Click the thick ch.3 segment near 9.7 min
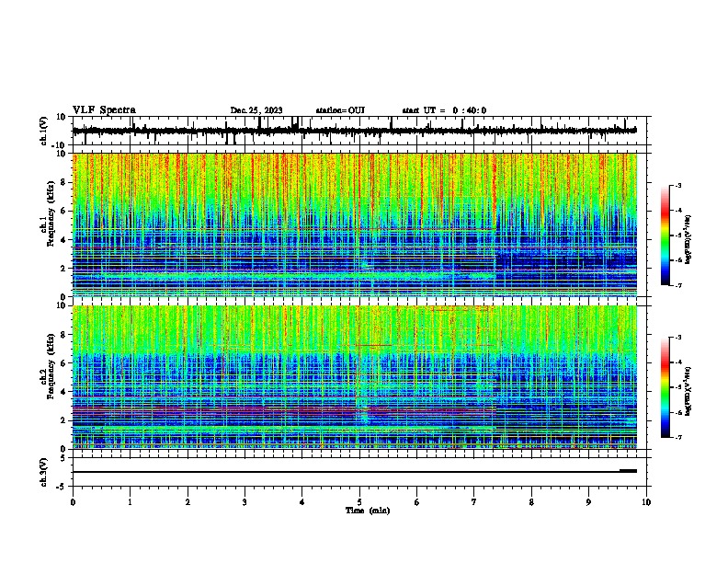The width and height of the screenshot is (728, 563). pos(628,471)
